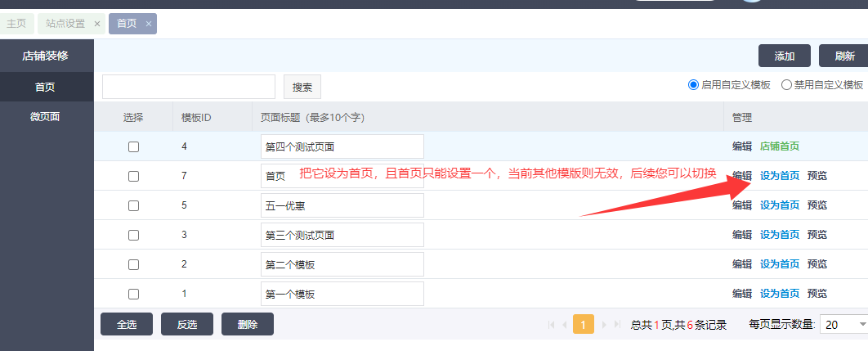This screenshot has height=351, width=868.
Task: Click the search text input field
Action: (188, 87)
